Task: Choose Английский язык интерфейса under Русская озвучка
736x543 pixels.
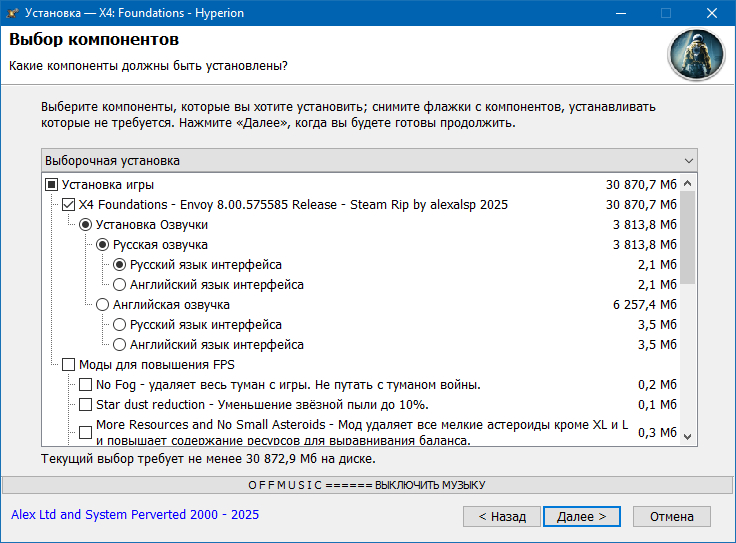Action: (x=119, y=284)
